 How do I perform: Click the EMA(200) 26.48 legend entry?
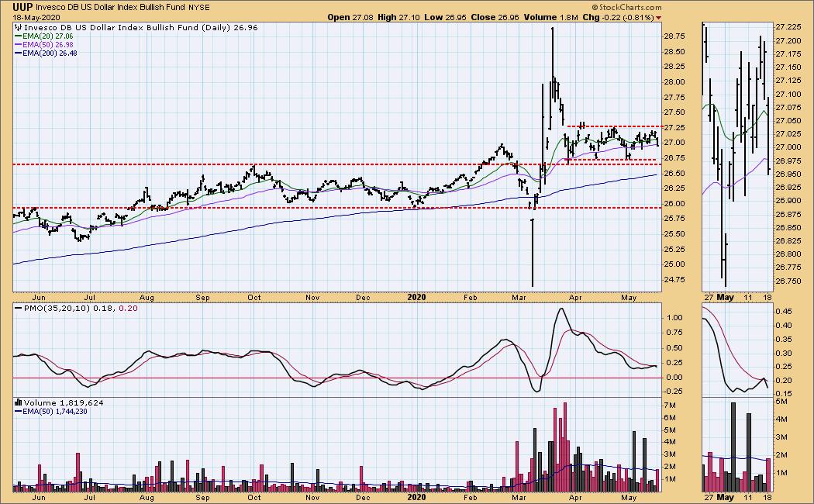coord(50,53)
